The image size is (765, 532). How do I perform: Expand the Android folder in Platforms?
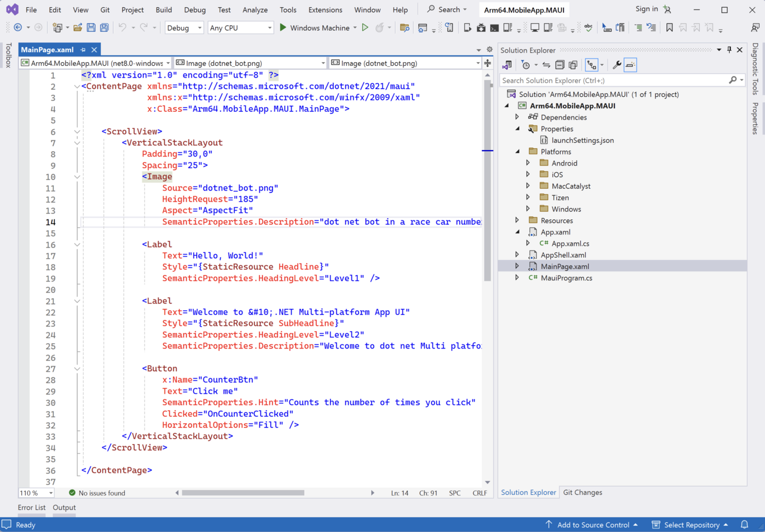[528, 163]
